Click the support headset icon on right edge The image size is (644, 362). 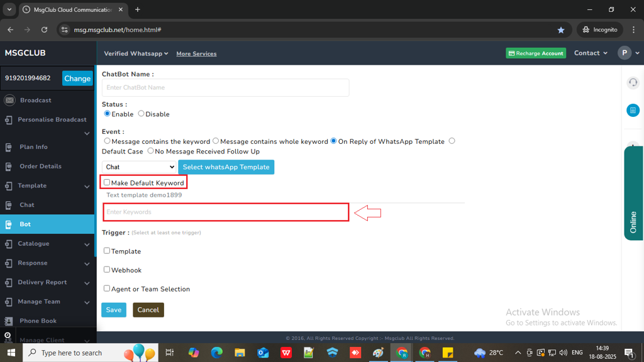[633, 82]
